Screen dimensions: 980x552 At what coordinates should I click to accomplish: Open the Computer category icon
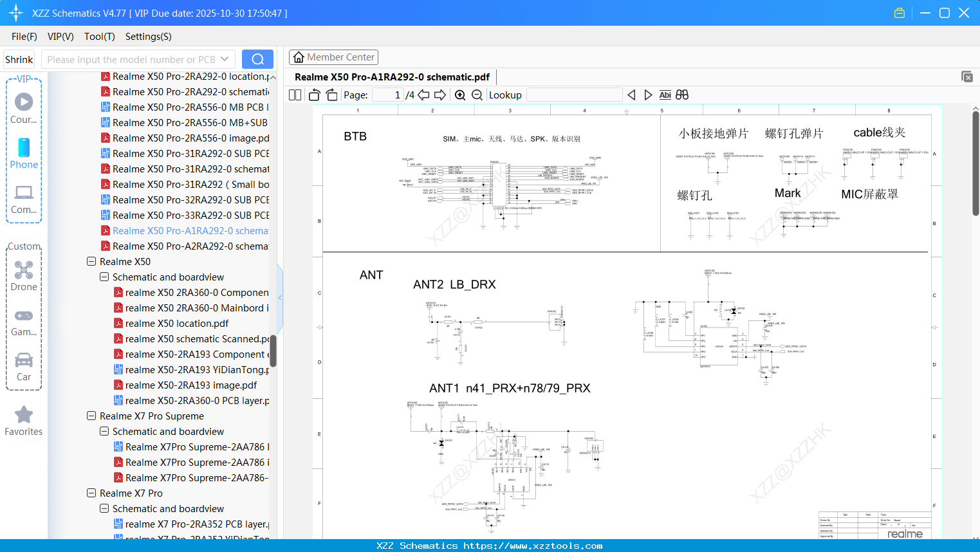pyautogui.click(x=24, y=199)
